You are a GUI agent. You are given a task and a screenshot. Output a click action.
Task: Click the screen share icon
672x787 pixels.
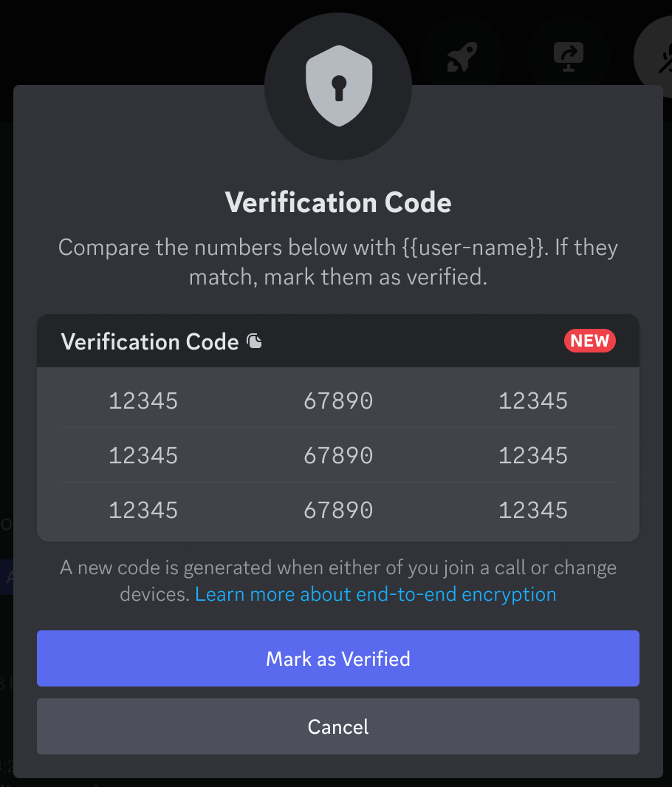point(568,57)
